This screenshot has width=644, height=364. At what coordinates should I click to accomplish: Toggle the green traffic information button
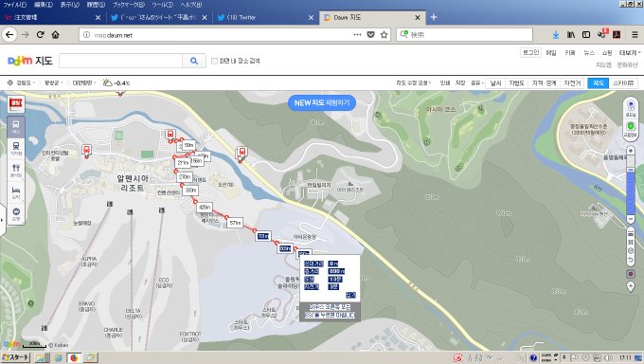coord(631,129)
